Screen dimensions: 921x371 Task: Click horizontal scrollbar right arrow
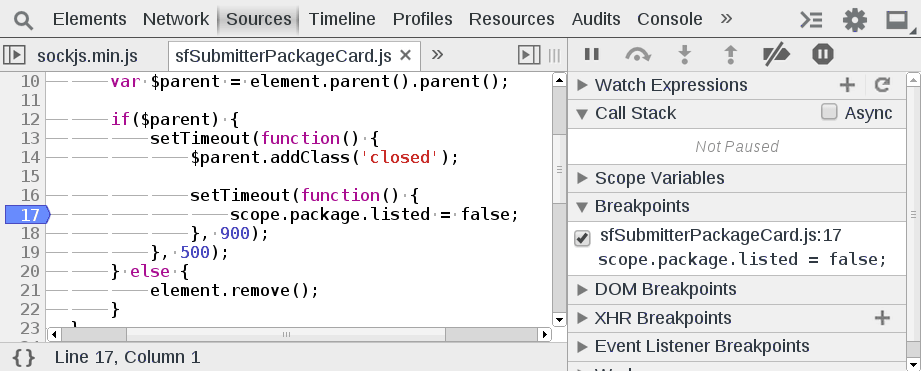pos(544,335)
